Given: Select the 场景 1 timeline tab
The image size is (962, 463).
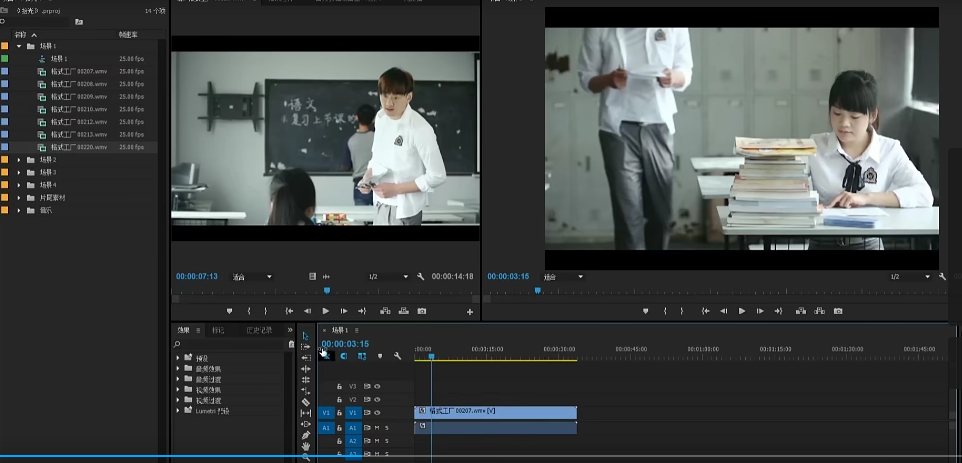Looking at the screenshot, I should click(340, 330).
